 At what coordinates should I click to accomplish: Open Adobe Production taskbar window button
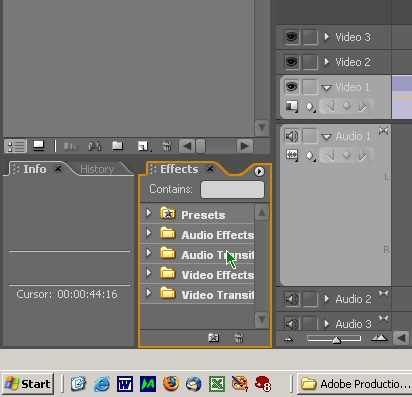coord(355,384)
